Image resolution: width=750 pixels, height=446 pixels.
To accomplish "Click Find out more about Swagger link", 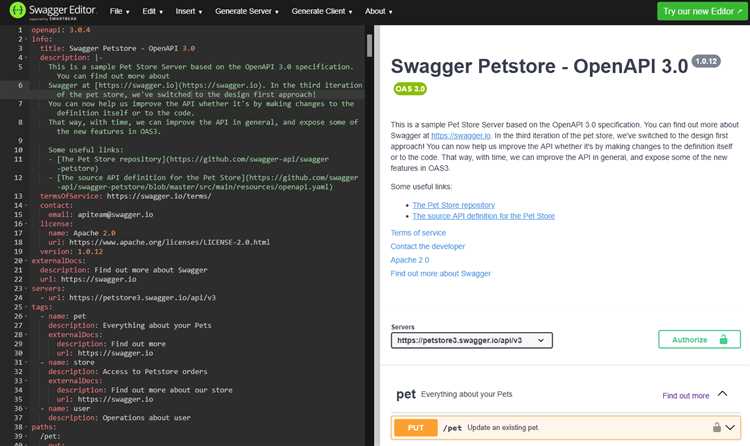I will coord(441,273).
